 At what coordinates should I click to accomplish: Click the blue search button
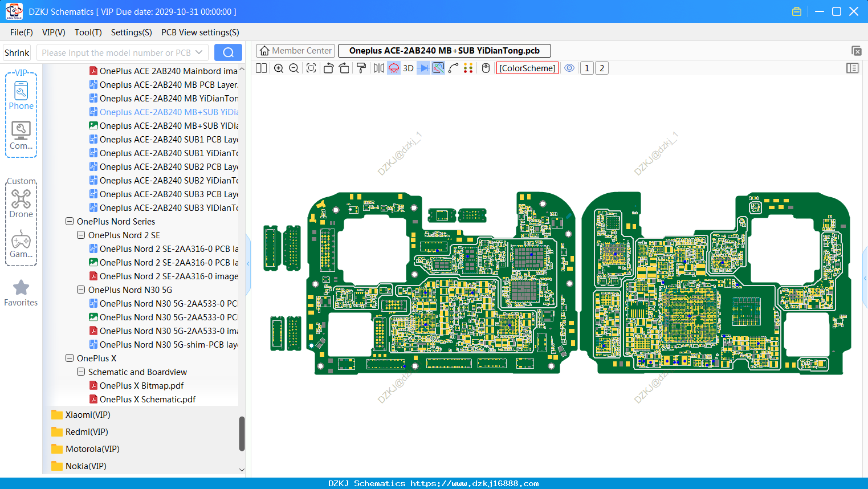[228, 52]
